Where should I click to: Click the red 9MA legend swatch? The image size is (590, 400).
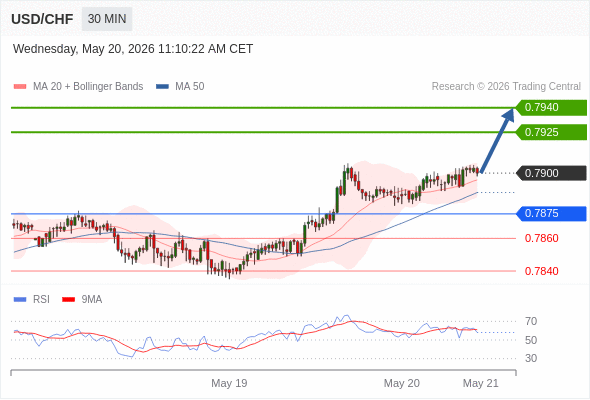click(68, 300)
